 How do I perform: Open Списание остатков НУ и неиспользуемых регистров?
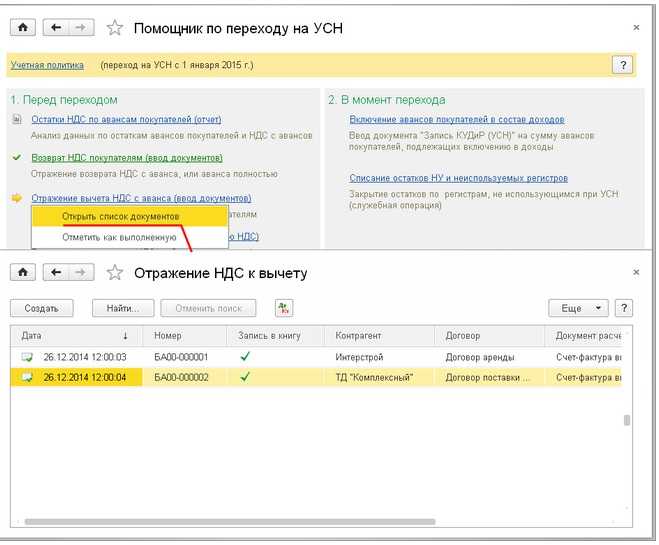click(x=459, y=178)
